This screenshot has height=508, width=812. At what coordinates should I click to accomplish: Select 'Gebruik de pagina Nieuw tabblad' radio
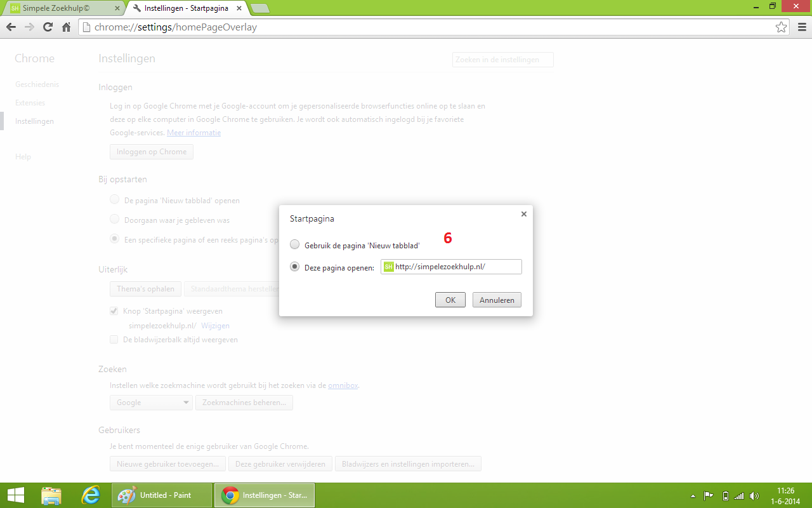coord(294,244)
